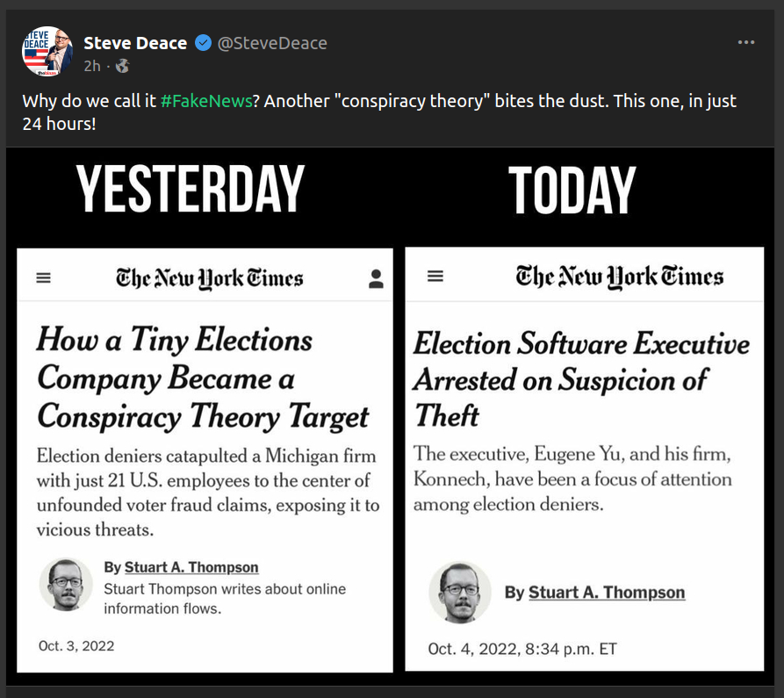Click the blue verified badge
Viewport: 784px width, 698px height.
coord(203,43)
